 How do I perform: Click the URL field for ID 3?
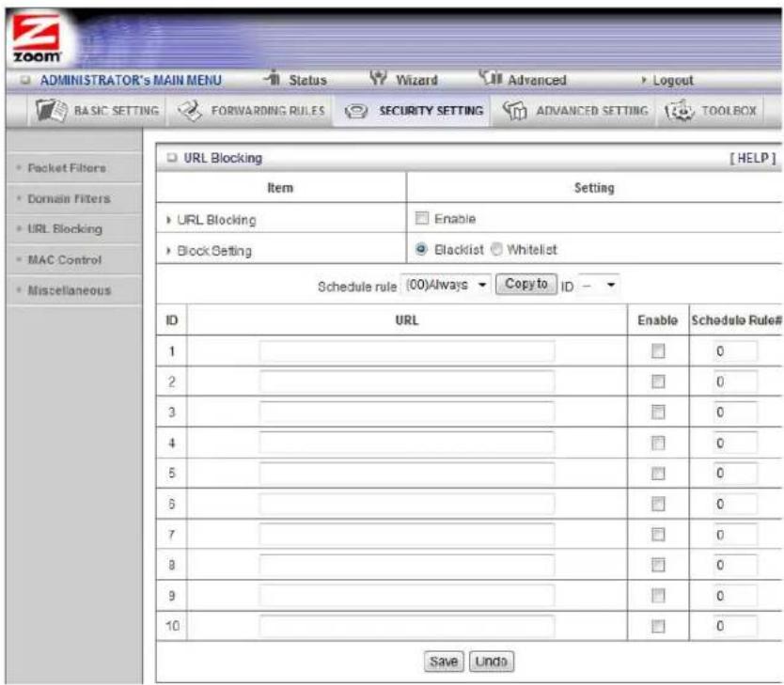(406, 413)
